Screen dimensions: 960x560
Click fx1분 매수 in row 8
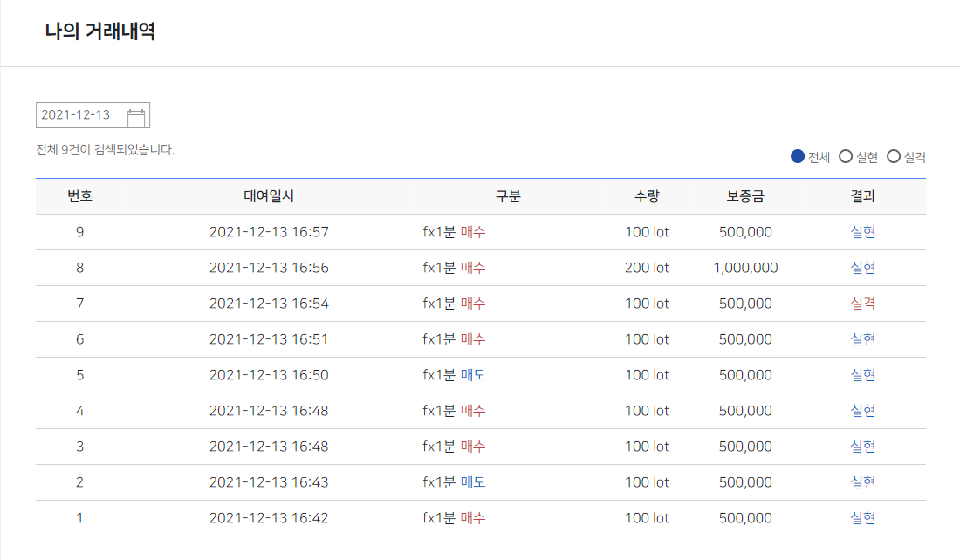(x=454, y=268)
